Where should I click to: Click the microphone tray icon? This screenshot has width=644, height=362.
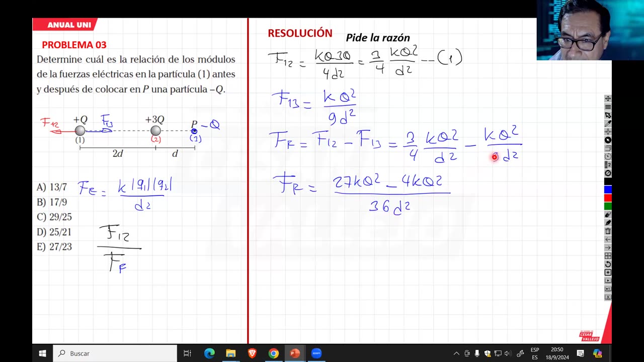pyautogui.click(x=477, y=353)
